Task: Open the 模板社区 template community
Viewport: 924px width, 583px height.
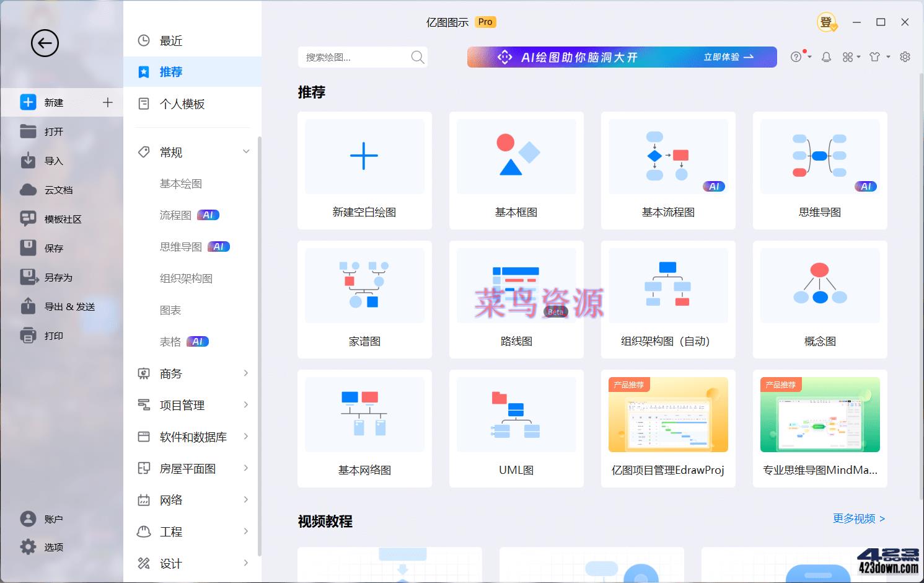Action: 57,218
